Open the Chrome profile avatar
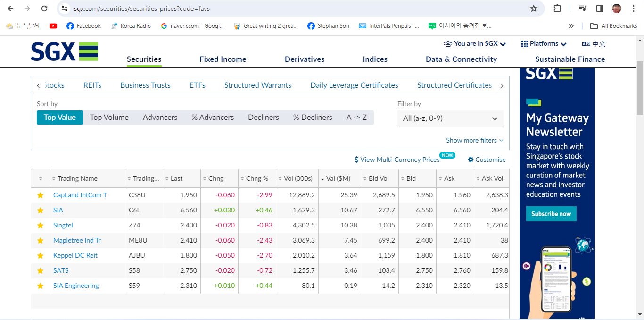Viewport: 644px width, 320px height. 617,8
